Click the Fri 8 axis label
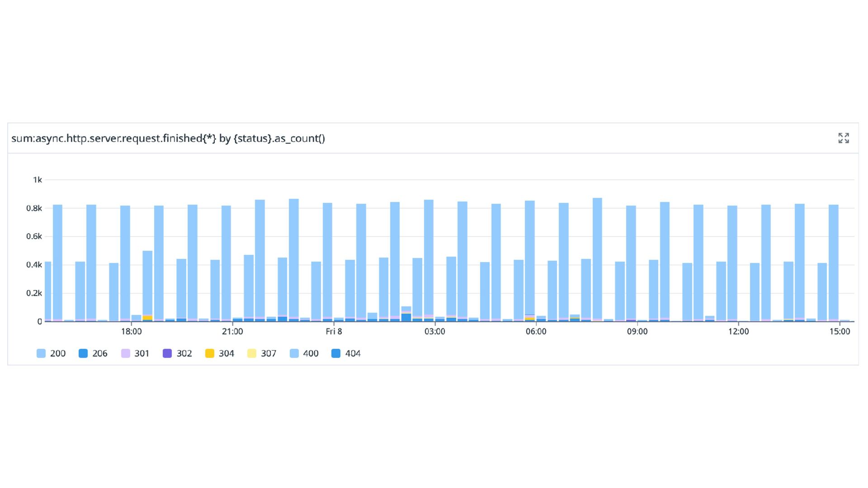Viewport: 868px width, 488px height. click(334, 332)
